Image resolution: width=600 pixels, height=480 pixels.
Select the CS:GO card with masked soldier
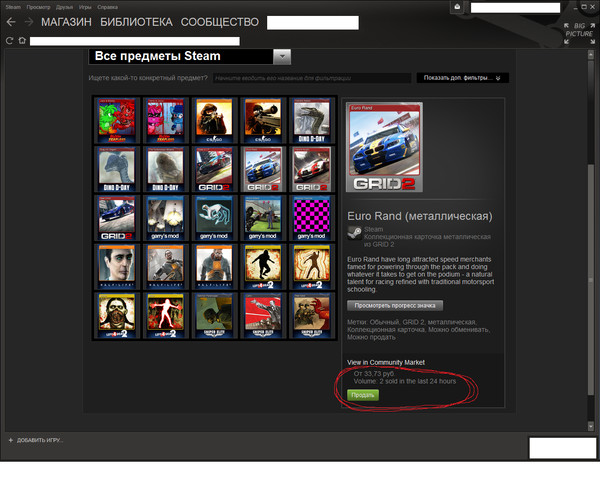[x=214, y=120]
